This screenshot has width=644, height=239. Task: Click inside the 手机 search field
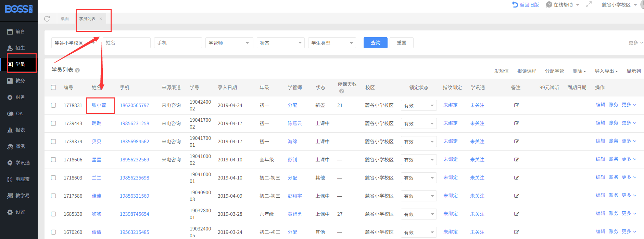click(178, 43)
